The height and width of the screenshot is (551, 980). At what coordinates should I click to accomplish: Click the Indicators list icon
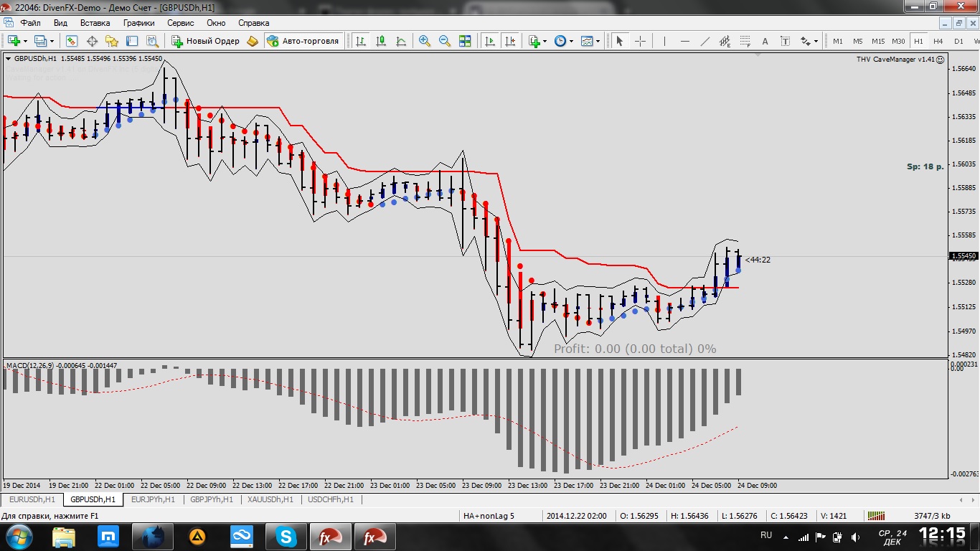point(534,41)
